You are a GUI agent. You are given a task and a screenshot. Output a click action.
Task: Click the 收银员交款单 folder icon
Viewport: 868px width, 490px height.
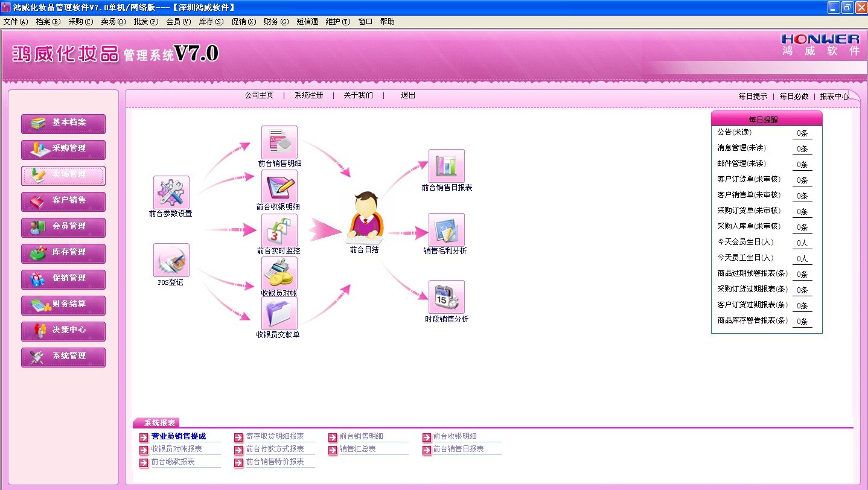click(x=279, y=313)
